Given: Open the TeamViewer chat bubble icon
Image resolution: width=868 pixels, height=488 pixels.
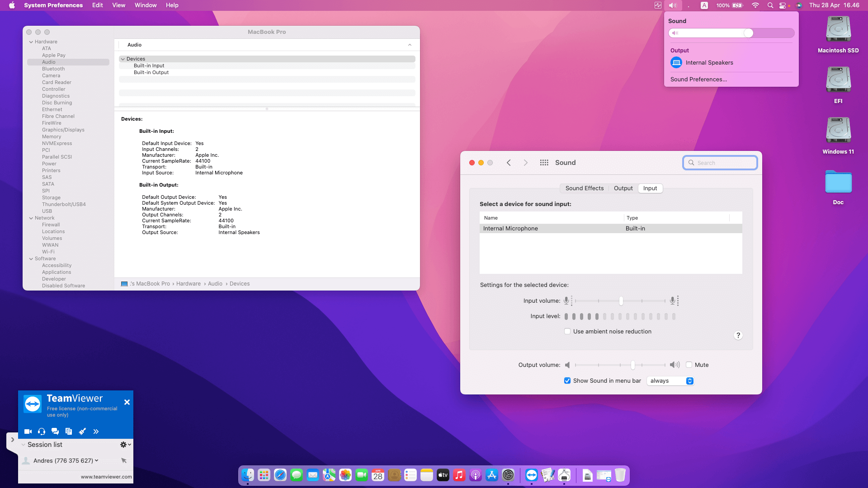Looking at the screenshot, I should (x=55, y=432).
